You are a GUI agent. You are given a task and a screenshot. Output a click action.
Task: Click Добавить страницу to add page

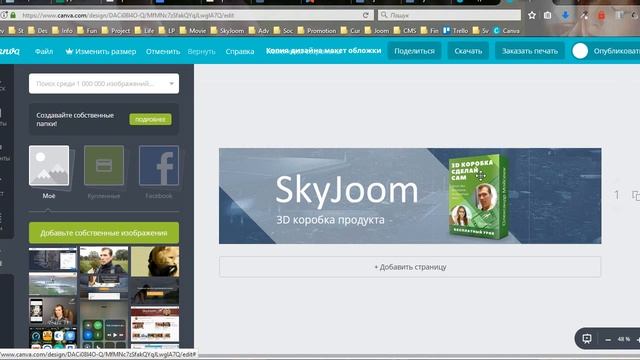coord(410,267)
